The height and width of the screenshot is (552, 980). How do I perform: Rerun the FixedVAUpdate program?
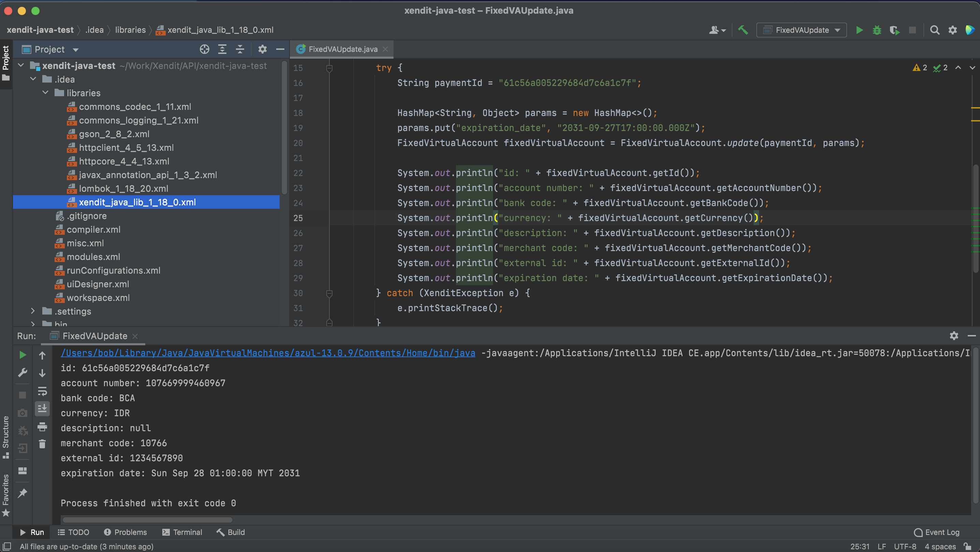pos(23,354)
